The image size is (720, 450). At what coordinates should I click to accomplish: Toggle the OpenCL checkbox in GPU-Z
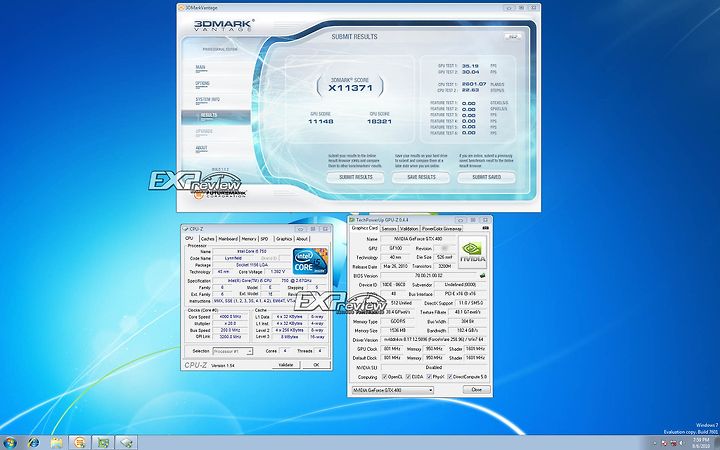click(384, 377)
